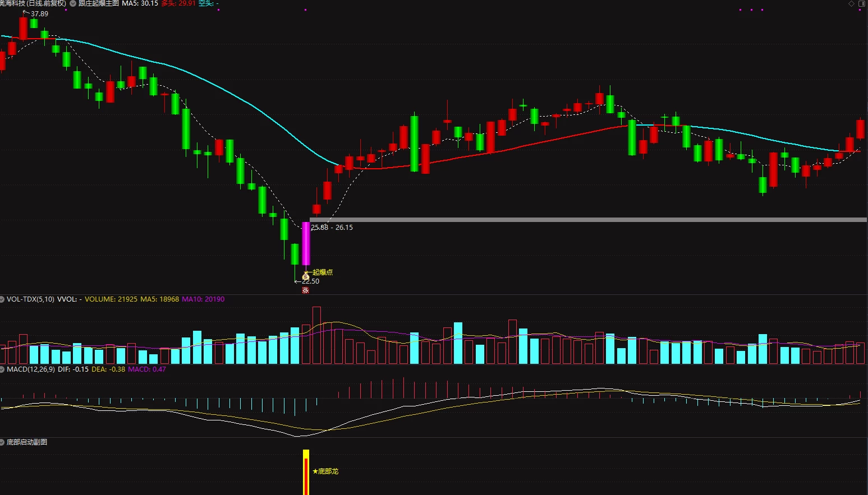
Task: Click the yellow 起爆点 annotation text
Action: tap(323, 272)
